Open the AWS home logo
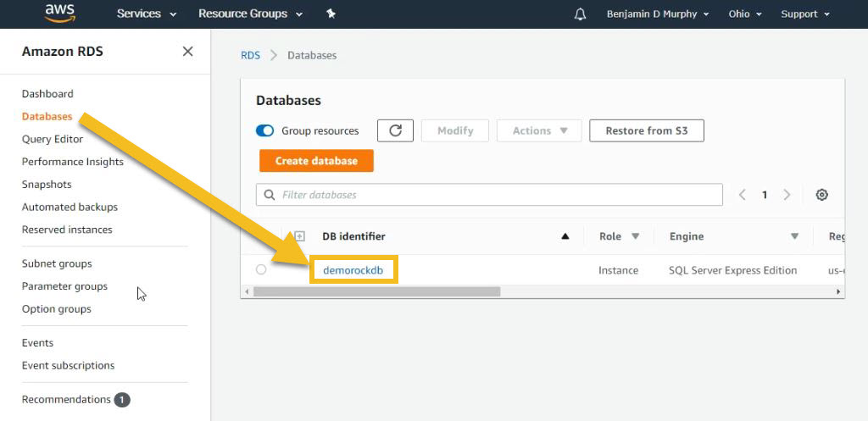Image resolution: width=868 pixels, height=421 pixels. [x=60, y=14]
